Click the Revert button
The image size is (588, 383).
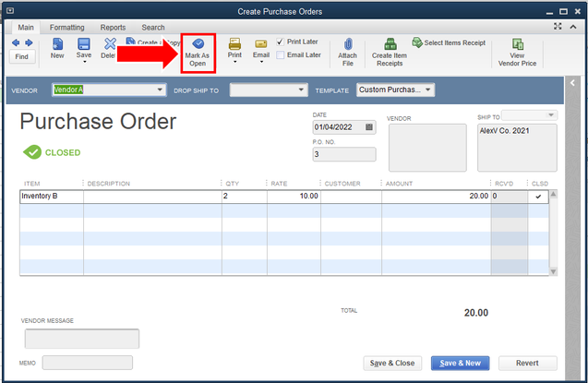(x=527, y=363)
